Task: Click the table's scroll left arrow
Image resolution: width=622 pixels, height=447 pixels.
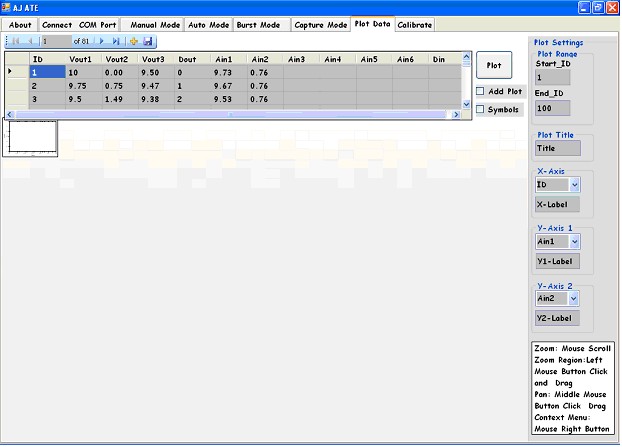Action: point(10,114)
